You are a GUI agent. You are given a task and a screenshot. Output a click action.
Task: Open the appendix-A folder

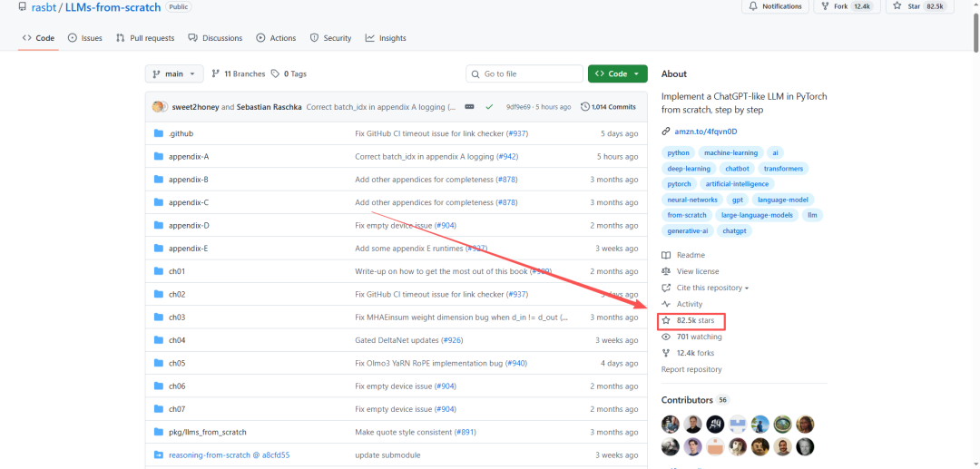(x=188, y=157)
